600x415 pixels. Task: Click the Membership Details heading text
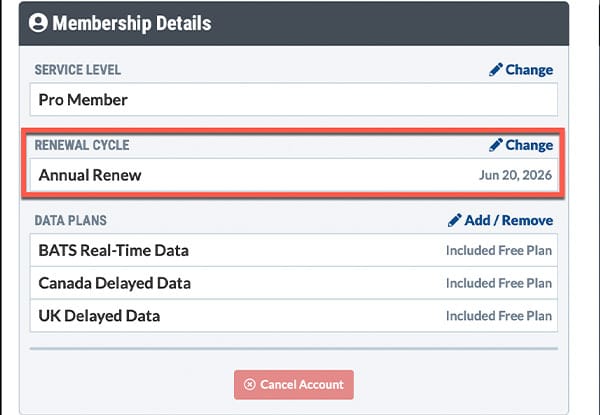(132, 22)
